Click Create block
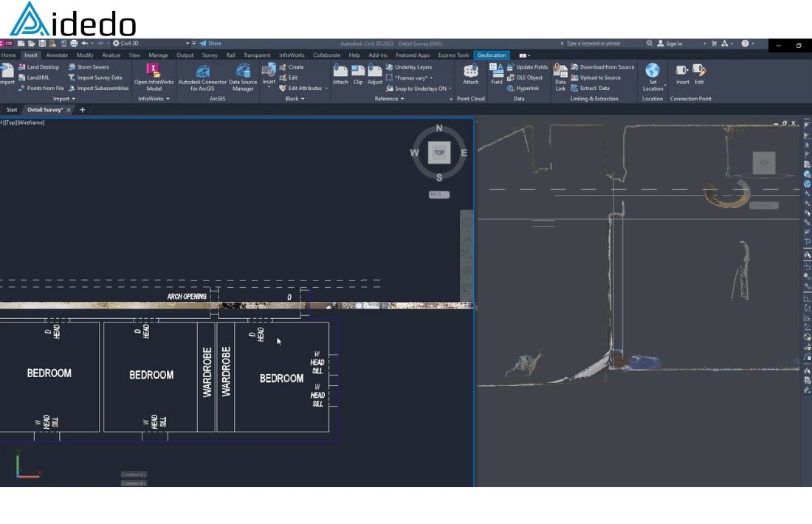812x524 pixels. 292,67
